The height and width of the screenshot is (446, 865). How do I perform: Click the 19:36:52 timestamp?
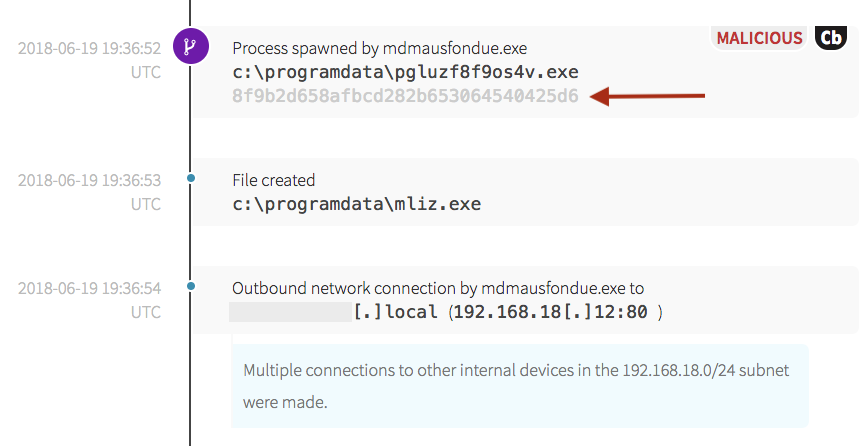coord(89,48)
